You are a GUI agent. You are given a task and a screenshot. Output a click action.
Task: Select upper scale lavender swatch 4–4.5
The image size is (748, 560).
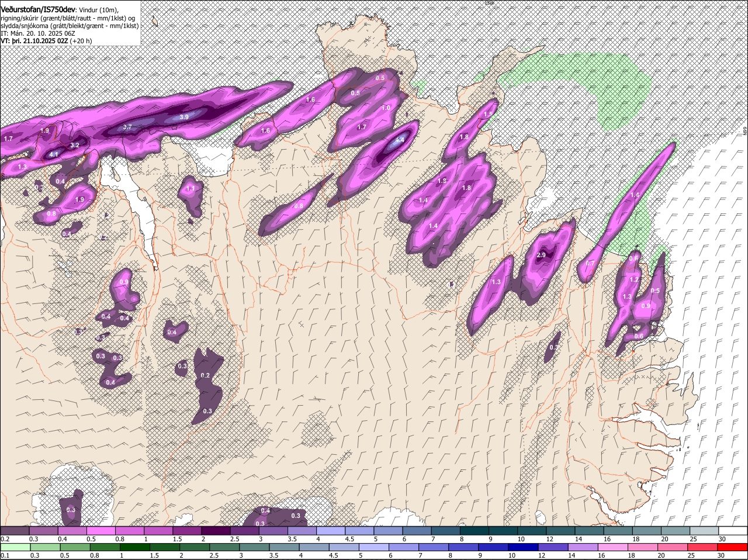(331, 530)
